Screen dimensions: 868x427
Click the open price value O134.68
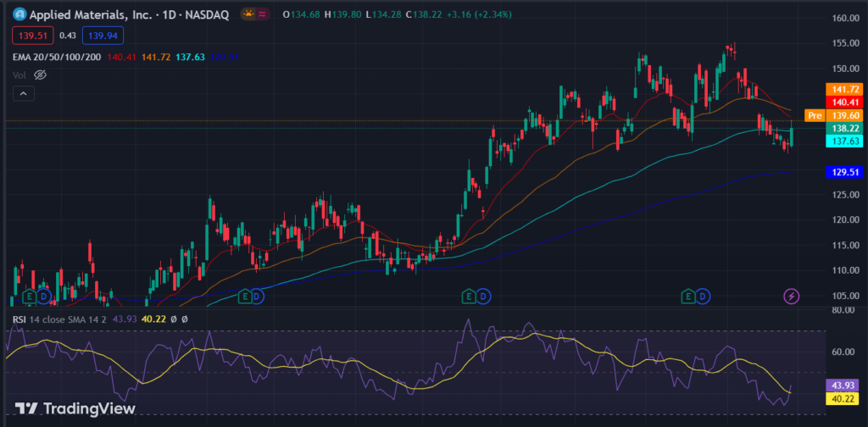303,14
